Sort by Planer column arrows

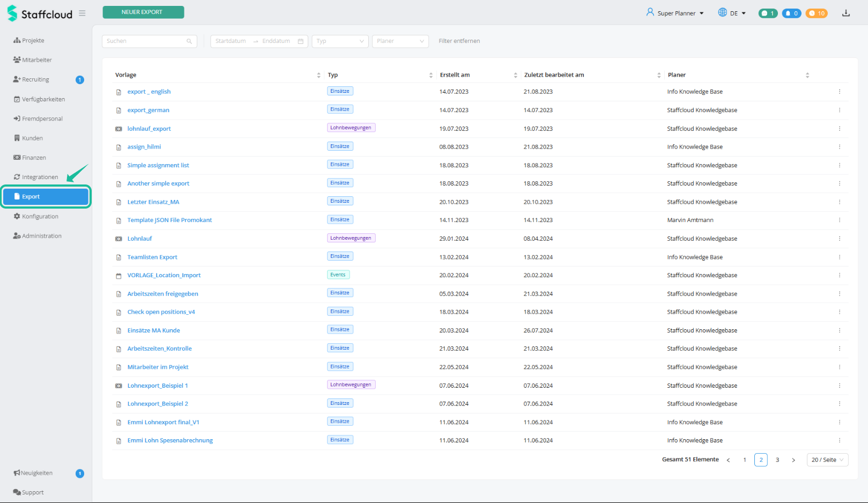pos(807,75)
